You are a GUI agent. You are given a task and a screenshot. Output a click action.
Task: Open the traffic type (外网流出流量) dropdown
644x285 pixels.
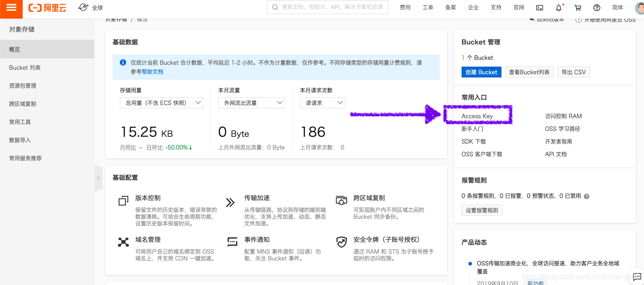point(251,103)
